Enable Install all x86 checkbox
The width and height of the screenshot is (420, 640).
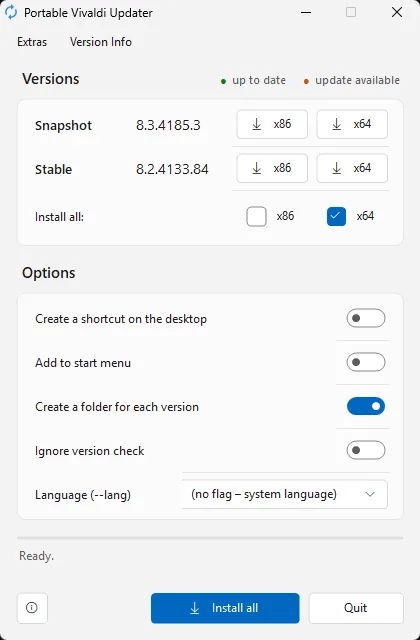256,216
